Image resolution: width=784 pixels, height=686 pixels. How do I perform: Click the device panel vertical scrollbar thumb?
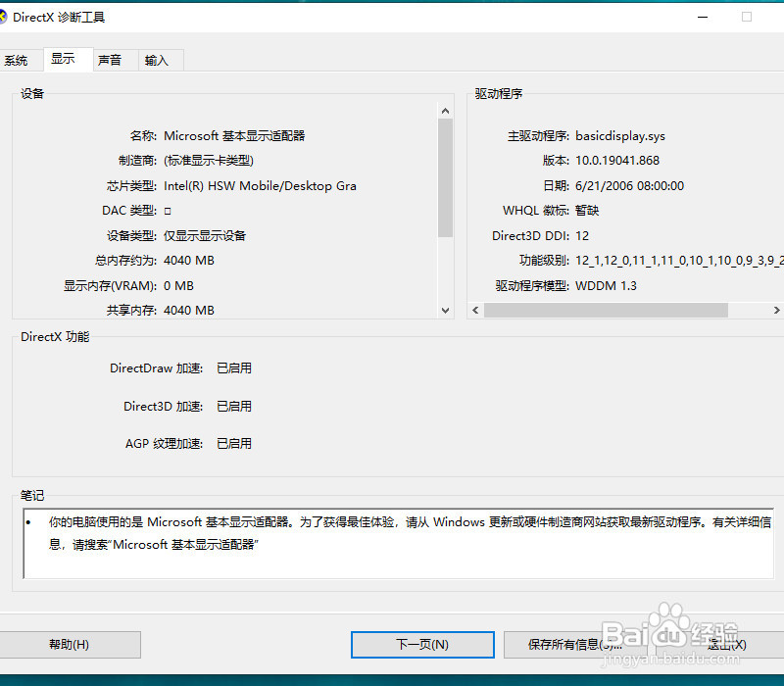coord(446,177)
